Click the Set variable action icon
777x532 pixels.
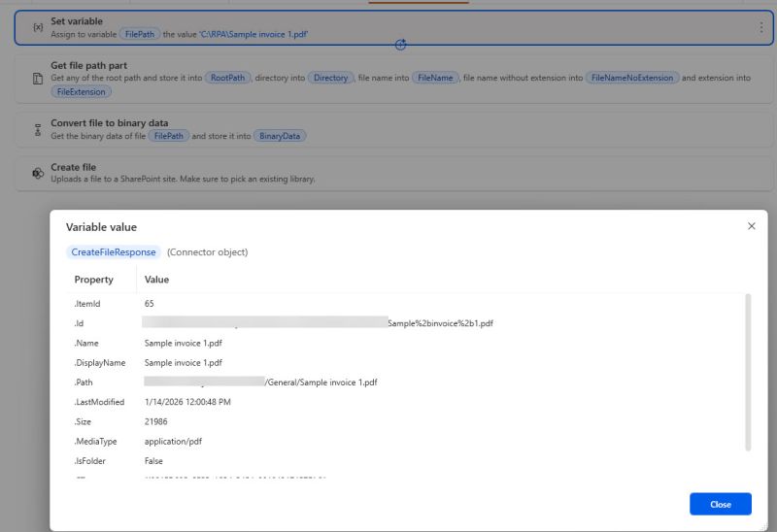(x=37, y=27)
